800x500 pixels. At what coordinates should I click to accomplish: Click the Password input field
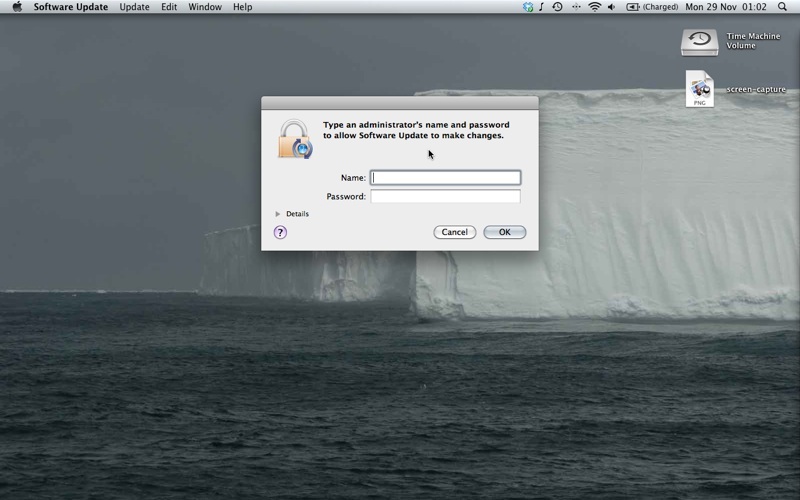pos(445,196)
